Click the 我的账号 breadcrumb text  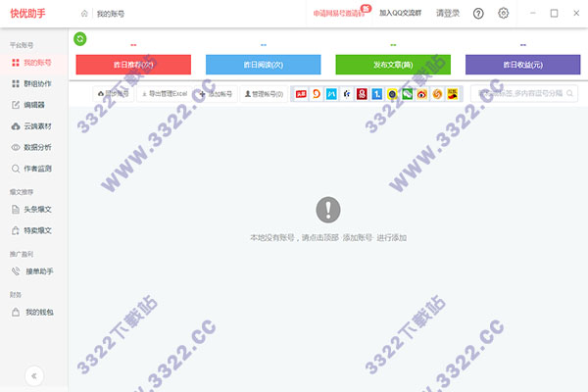pos(110,14)
